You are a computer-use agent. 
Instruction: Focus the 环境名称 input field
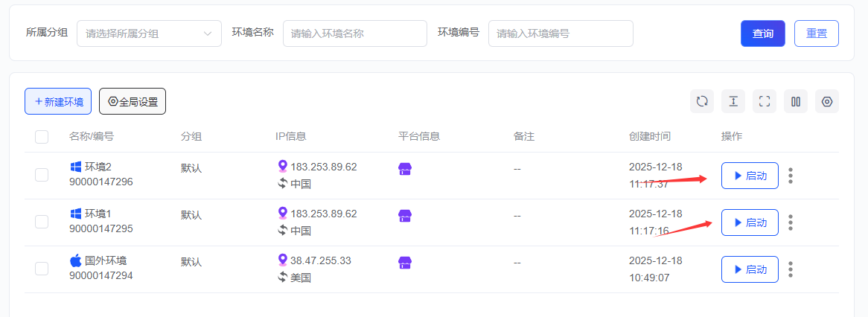(354, 33)
